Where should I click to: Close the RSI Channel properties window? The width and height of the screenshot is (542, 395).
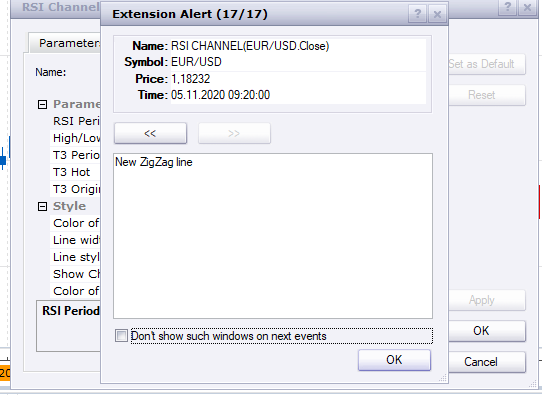click(527, 7)
